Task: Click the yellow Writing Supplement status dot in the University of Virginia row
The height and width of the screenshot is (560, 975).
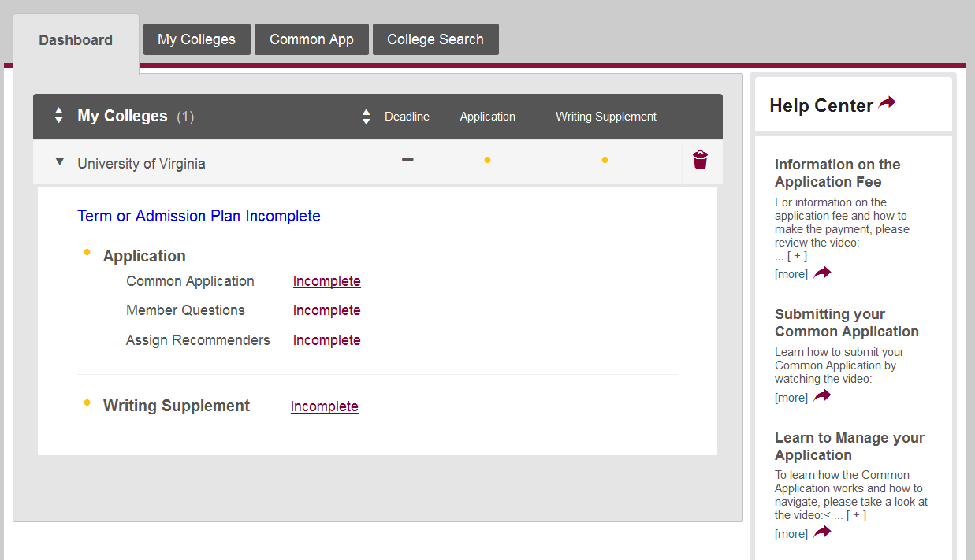Action: point(605,161)
